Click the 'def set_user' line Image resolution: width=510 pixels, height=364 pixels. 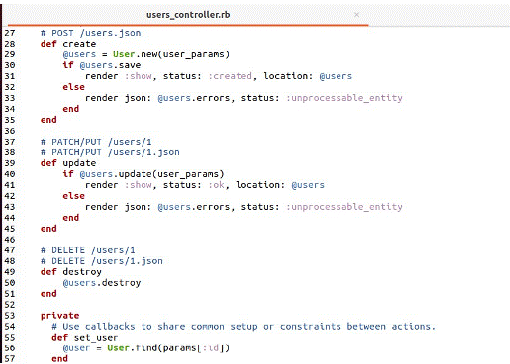(85, 338)
